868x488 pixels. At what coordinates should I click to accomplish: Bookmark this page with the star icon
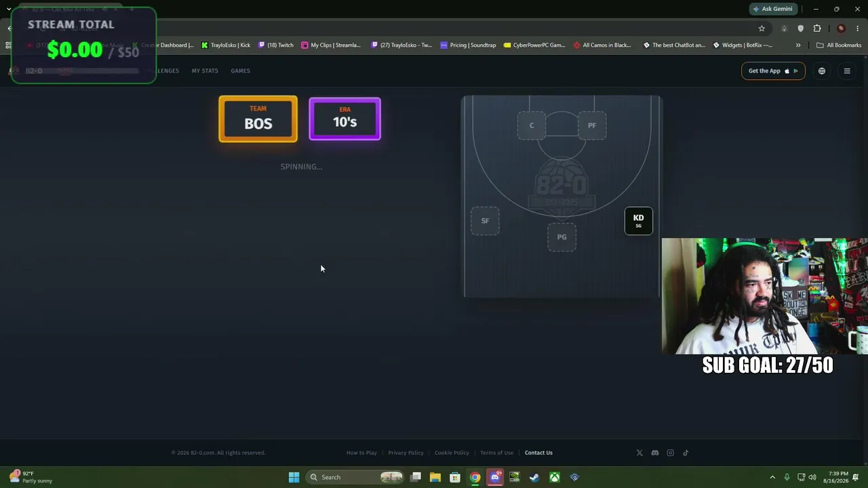click(762, 28)
